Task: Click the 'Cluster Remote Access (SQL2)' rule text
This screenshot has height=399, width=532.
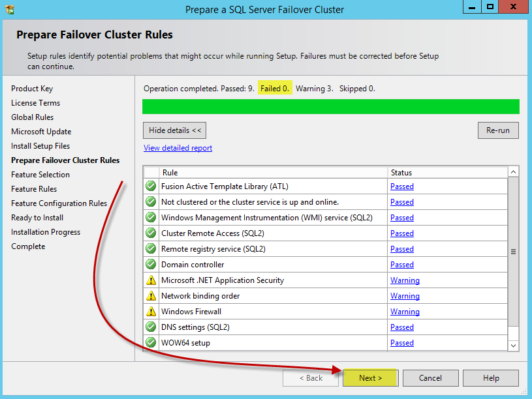Action: [x=212, y=233]
